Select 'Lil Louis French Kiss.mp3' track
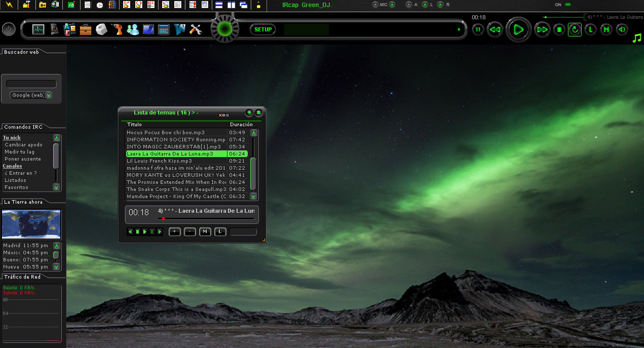This screenshot has width=644, height=348. click(x=187, y=161)
